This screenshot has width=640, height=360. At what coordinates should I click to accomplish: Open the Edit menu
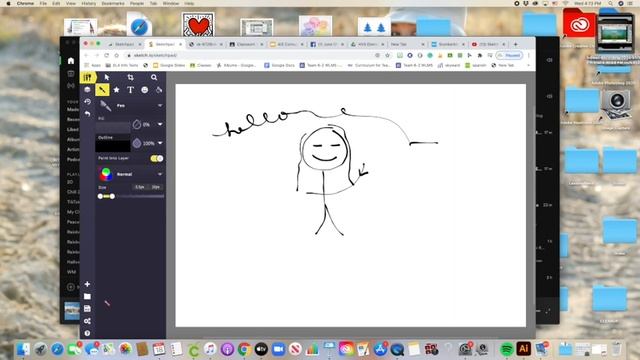pos(56,3)
